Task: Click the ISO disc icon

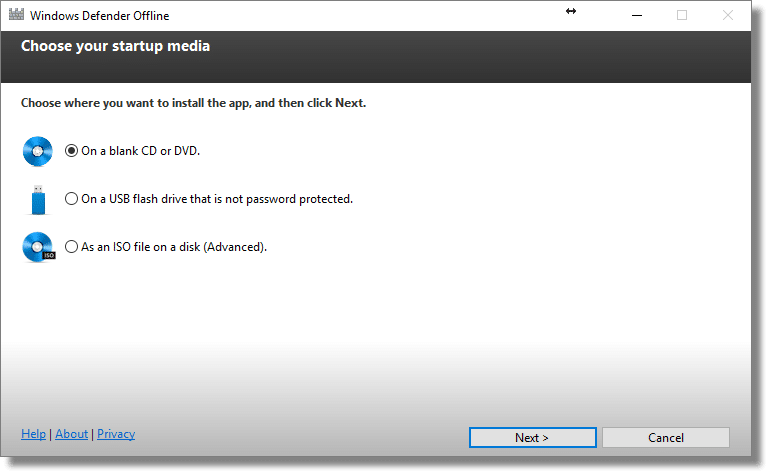Action: click(39, 247)
